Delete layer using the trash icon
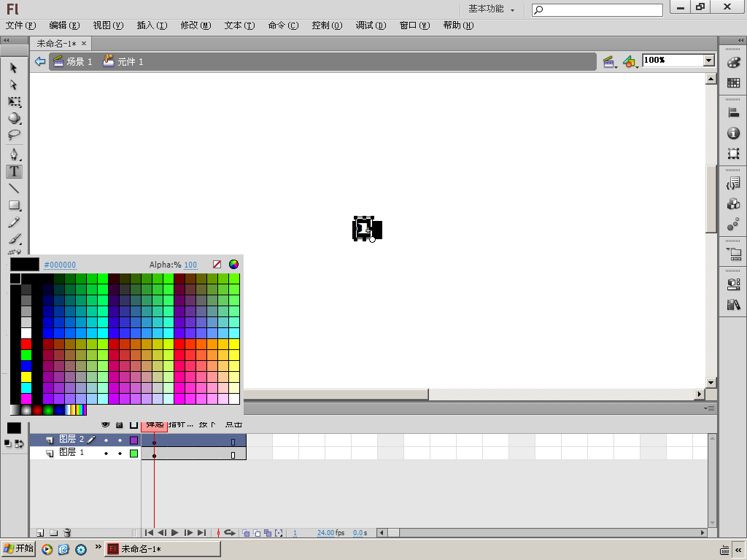Screen dimensions: 747x560 [67, 533]
